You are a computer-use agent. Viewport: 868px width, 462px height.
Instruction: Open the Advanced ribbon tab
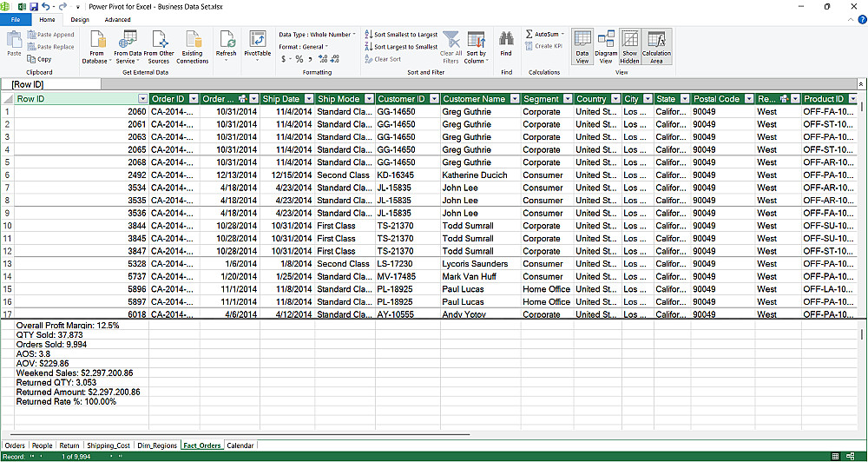[x=117, y=19]
